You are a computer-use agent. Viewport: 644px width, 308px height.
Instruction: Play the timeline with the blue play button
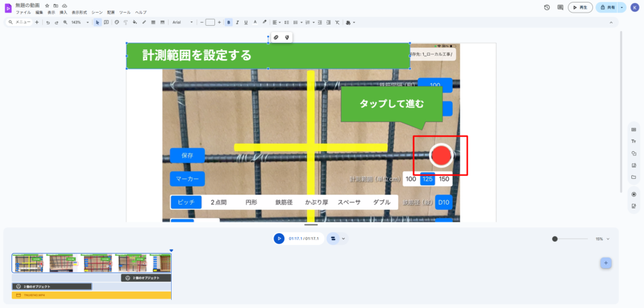click(x=279, y=239)
